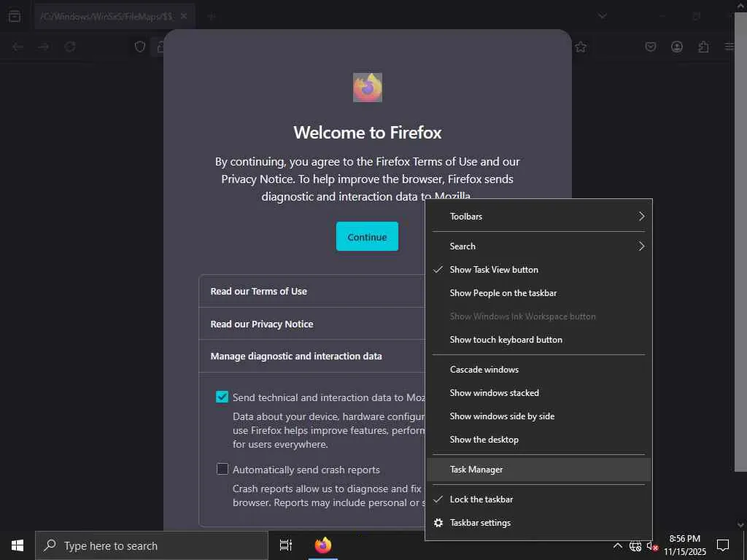Open the list all tabs dropdown arrow
The height and width of the screenshot is (560, 747).
coord(602,16)
